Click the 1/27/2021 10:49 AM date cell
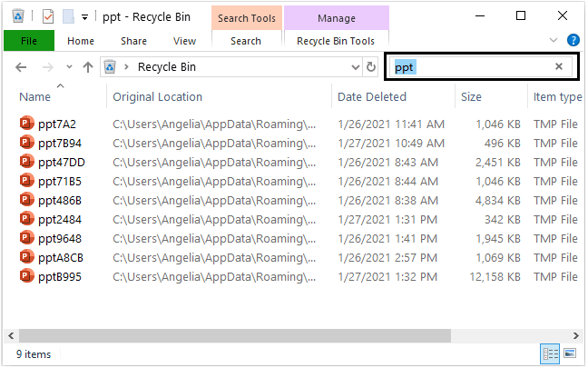Screen dimensions: 588x368 (x=391, y=143)
